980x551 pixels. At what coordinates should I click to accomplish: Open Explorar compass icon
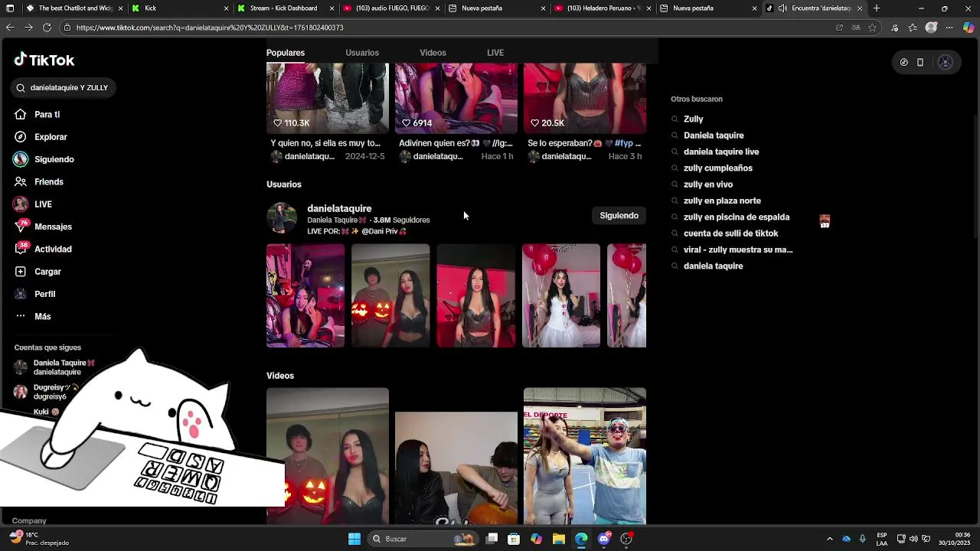[21, 137]
